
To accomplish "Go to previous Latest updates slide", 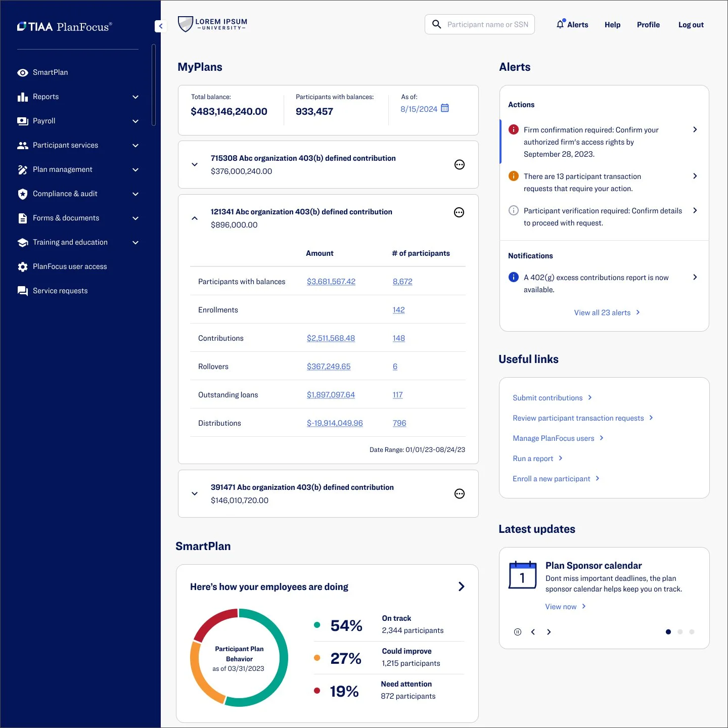I will 533,632.
